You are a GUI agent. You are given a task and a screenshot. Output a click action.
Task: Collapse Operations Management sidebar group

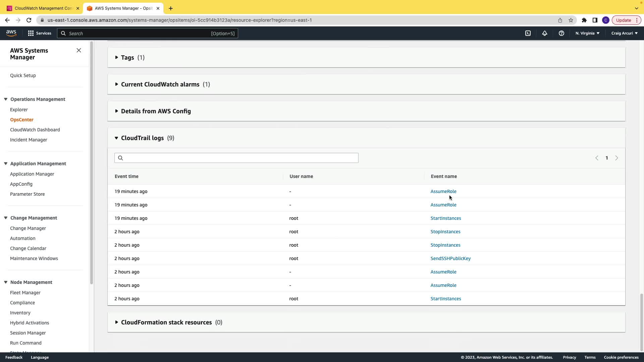pos(6,99)
